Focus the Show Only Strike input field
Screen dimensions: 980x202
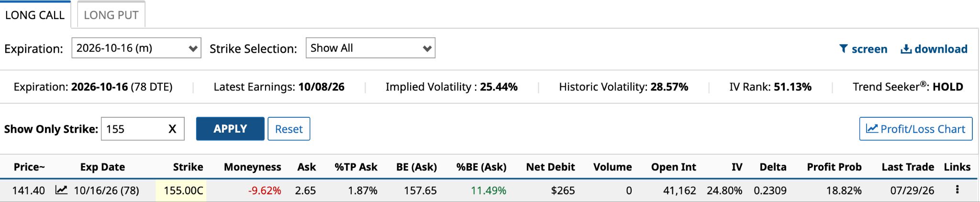point(134,129)
